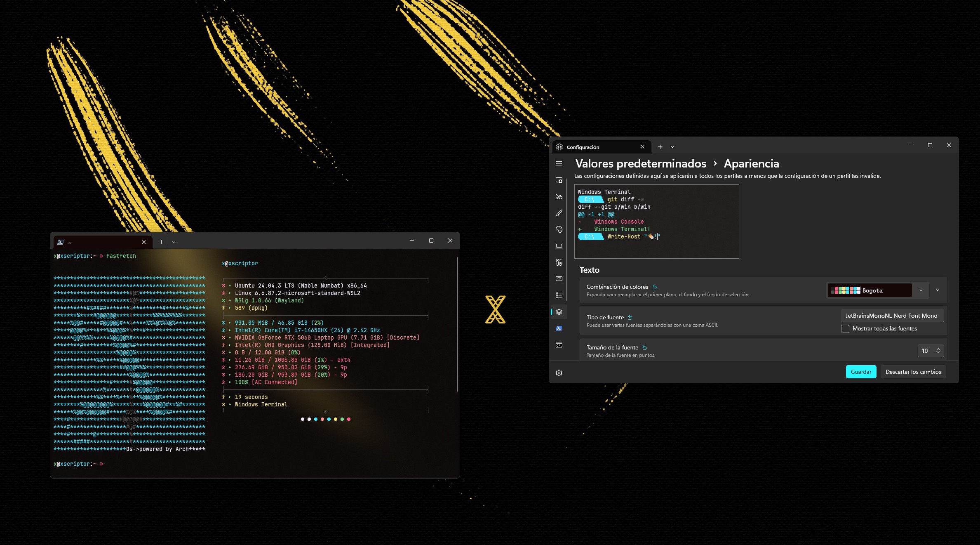This screenshot has width=980, height=545.
Task: Select Windows PowerShell profile icon
Action: click(559, 328)
